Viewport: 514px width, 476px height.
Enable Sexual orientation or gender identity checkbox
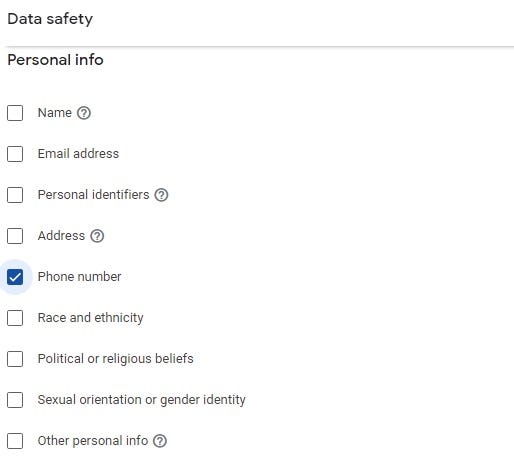click(x=15, y=400)
